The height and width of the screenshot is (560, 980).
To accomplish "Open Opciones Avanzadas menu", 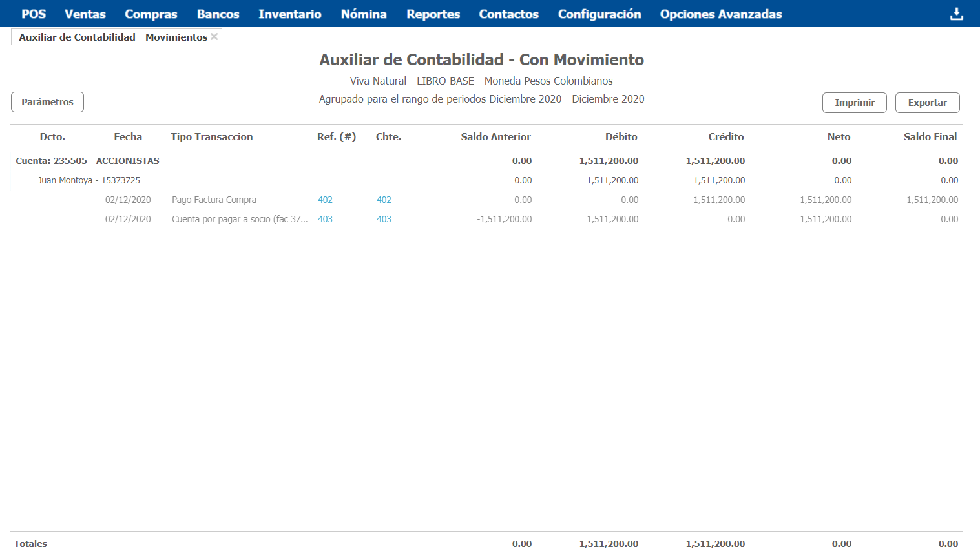I will pyautogui.click(x=721, y=14).
